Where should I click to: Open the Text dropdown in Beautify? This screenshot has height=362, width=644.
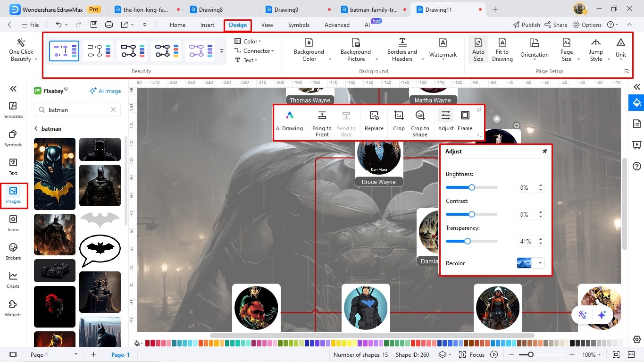[246, 60]
